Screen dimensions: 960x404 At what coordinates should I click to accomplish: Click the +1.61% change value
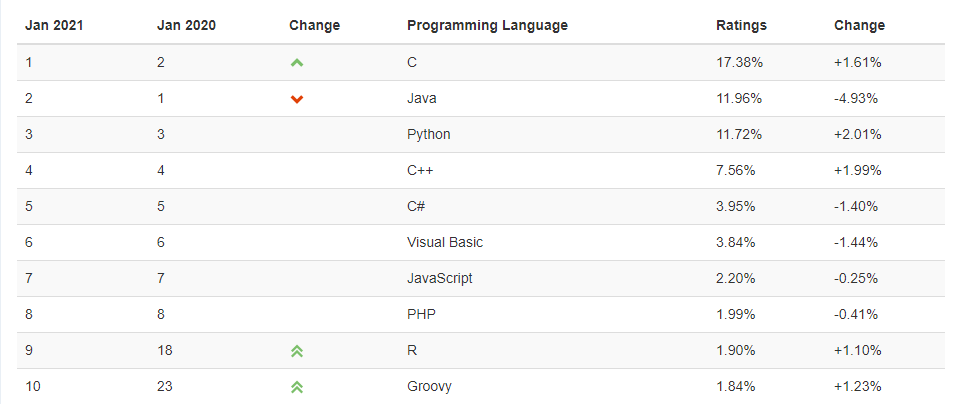pyautogui.click(x=858, y=62)
